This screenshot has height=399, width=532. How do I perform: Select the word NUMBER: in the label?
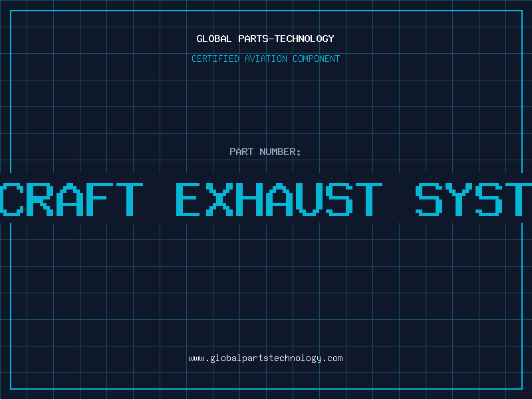click(x=280, y=152)
